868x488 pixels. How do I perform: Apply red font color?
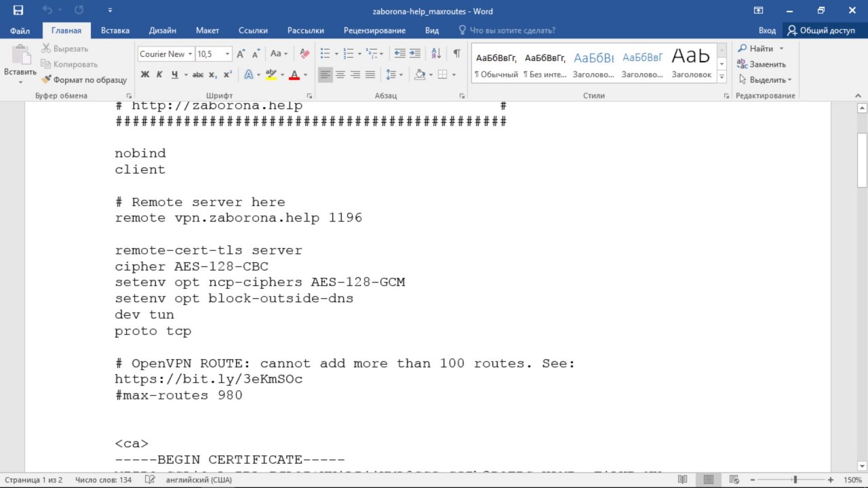coord(294,75)
